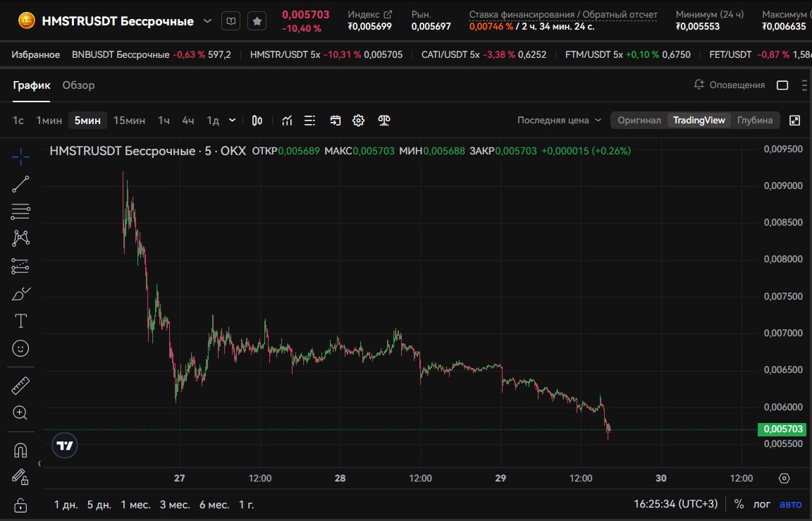Select the 5мин timeframe
This screenshot has width=812, height=521.
(x=87, y=121)
